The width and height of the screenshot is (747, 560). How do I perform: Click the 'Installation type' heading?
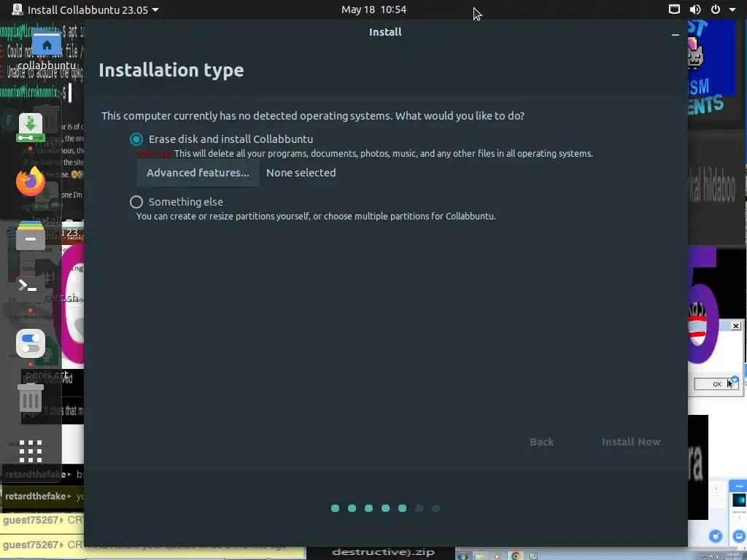click(171, 70)
